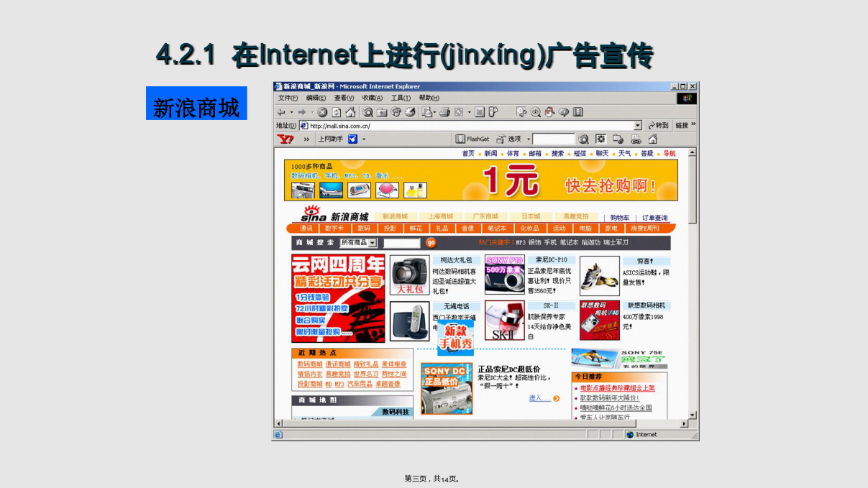The height and width of the screenshot is (488, 868).
Task: Click the 新款手机秀 floating banner
Action: [x=456, y=338]
